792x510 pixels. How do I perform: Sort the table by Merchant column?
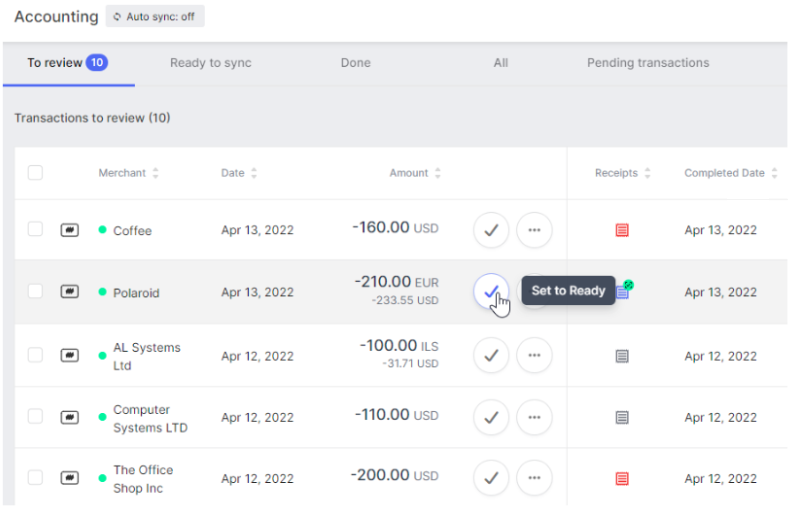tap(128, 173)
